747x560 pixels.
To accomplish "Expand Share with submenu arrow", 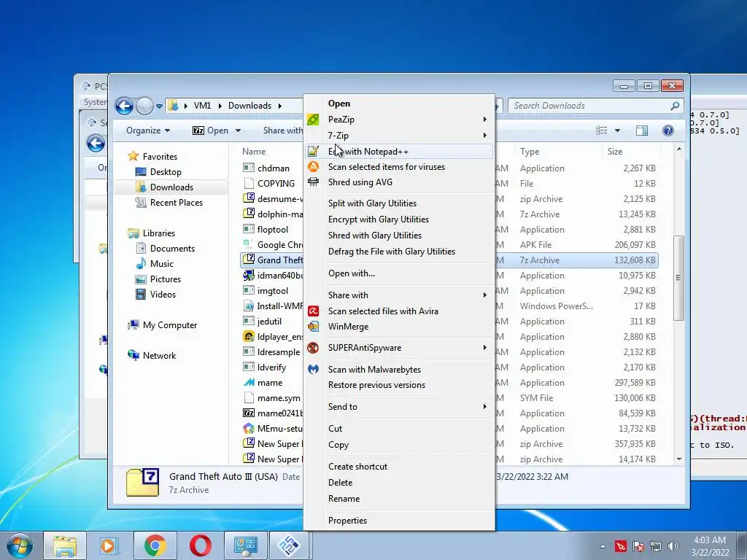I will point(484,295).
